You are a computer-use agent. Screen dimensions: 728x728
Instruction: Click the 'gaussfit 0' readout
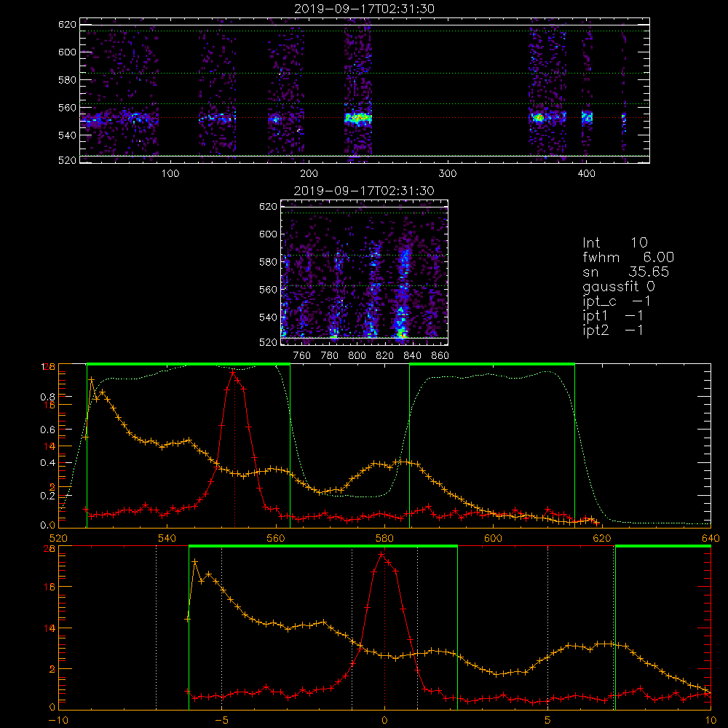(618, 286)
